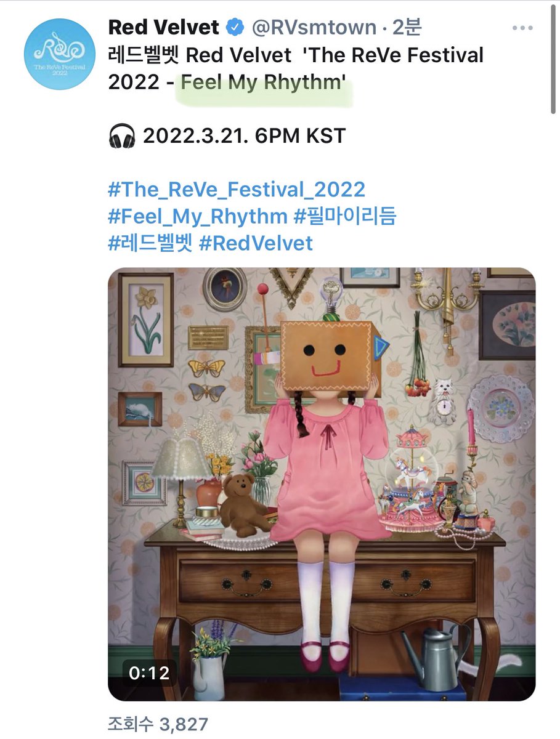The height and width of the screenshot is (739, 560).
Task: Open hashtag #The_ReVe_Festival_2022
Action: point(237,189)
